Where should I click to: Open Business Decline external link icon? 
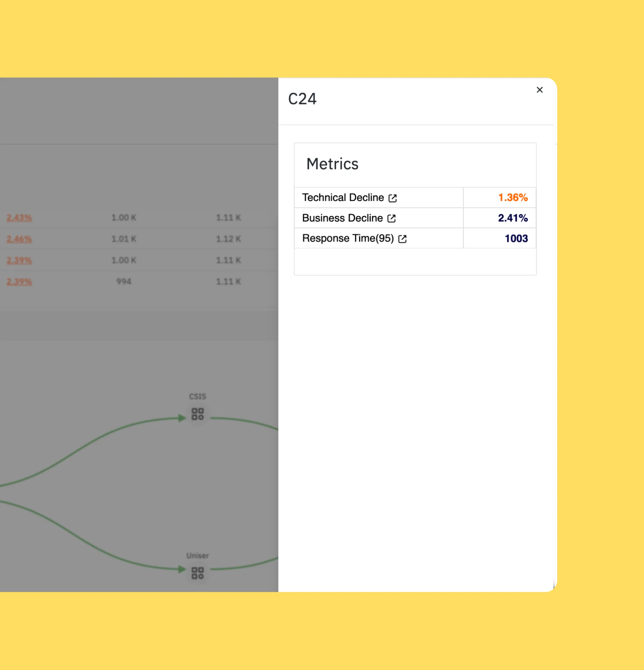pyautogui.click(x=391, y=218)
